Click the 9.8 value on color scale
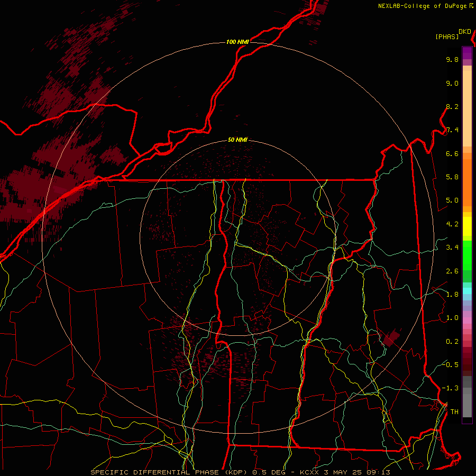Screen dimensions: 476x476 452,59
